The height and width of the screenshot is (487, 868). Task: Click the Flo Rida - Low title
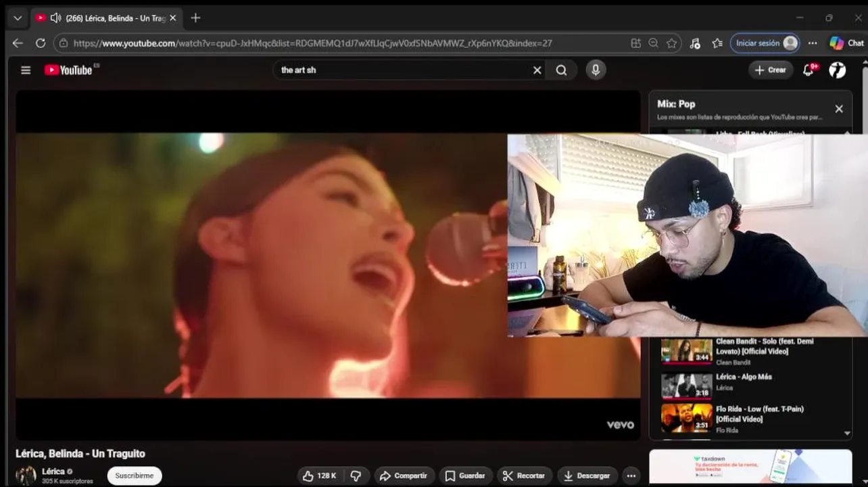tap(760, 414)
